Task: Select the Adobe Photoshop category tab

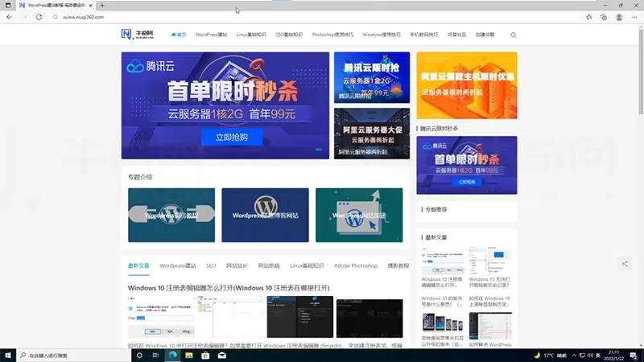Action: click(355, 266)
